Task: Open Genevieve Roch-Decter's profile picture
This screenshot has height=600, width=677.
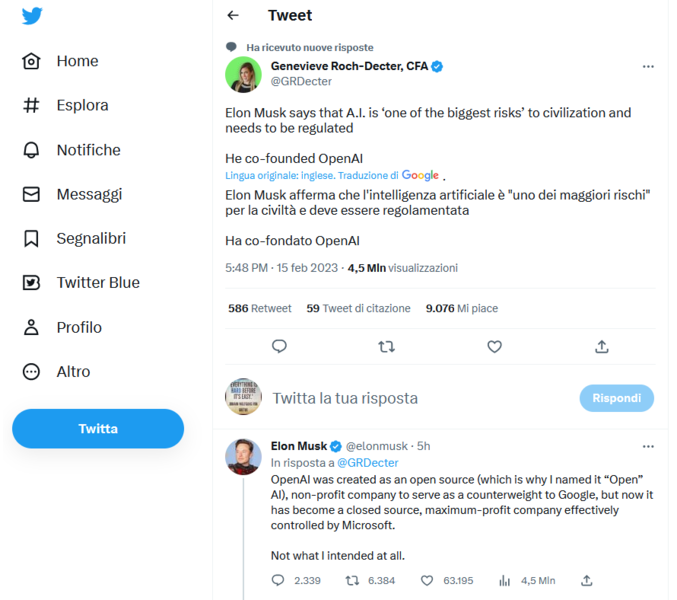Action: 243,74
